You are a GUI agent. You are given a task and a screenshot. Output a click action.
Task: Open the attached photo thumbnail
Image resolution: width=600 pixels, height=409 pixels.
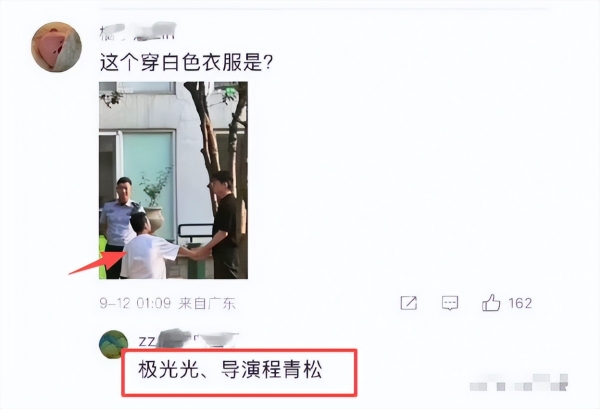tap(173, 180)
